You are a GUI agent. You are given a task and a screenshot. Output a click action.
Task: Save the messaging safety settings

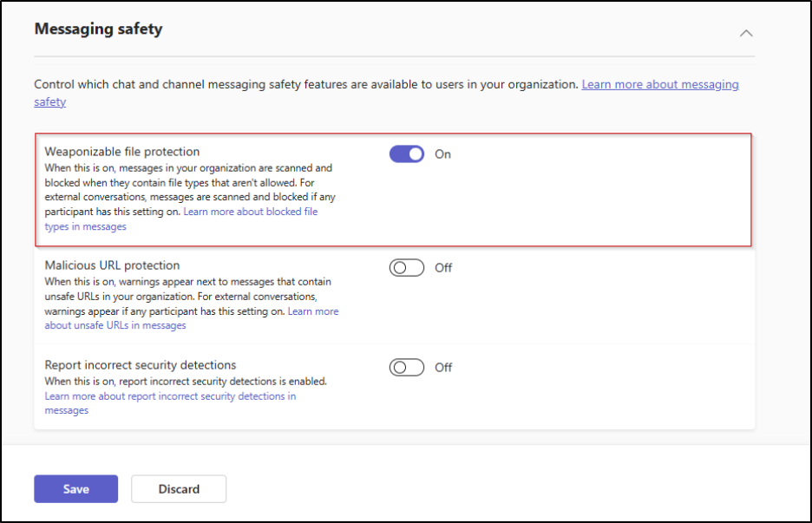(75, 488)
